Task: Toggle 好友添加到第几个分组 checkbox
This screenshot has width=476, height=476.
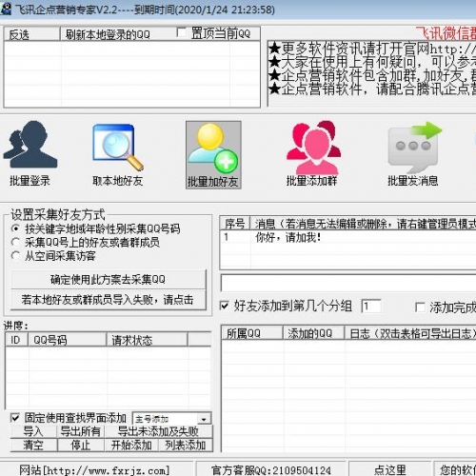Action: (x=224, y=307)
